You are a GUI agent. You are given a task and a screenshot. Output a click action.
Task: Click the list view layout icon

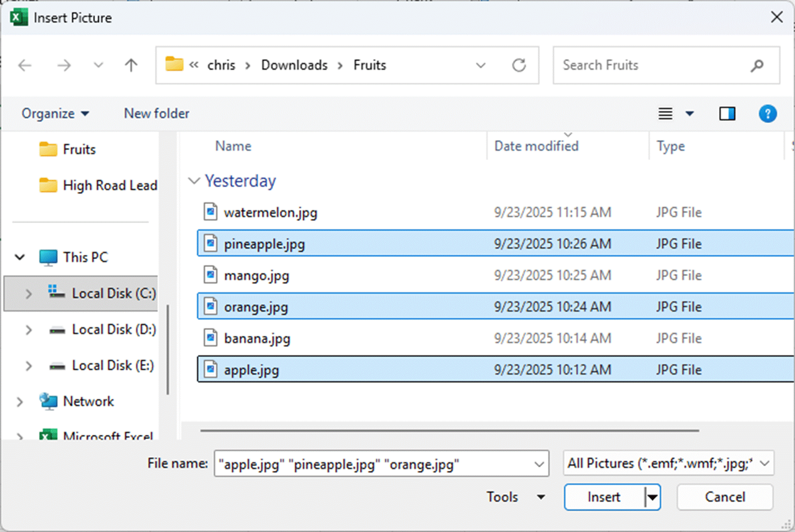[x=665, y=114]
